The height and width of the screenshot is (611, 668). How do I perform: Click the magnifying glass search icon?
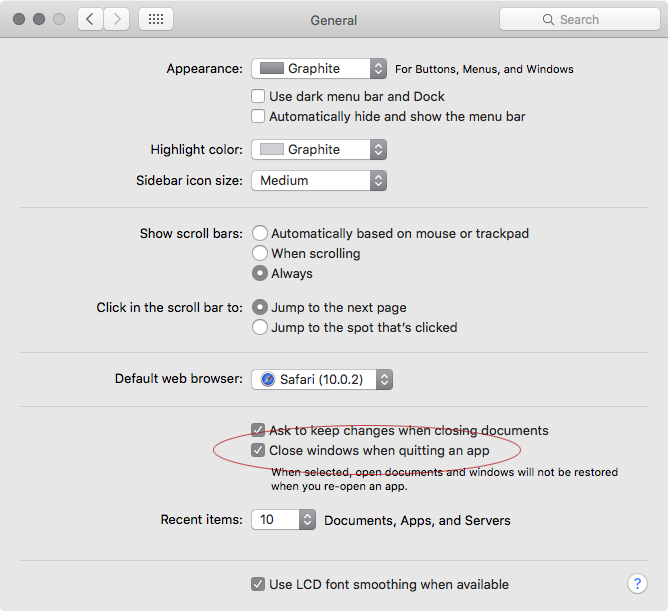(548, 20)
